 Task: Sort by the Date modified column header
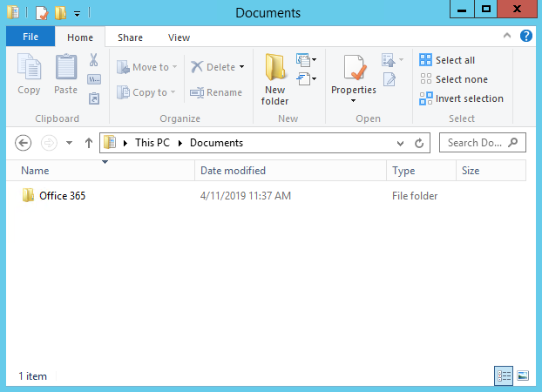click(233, 171)
